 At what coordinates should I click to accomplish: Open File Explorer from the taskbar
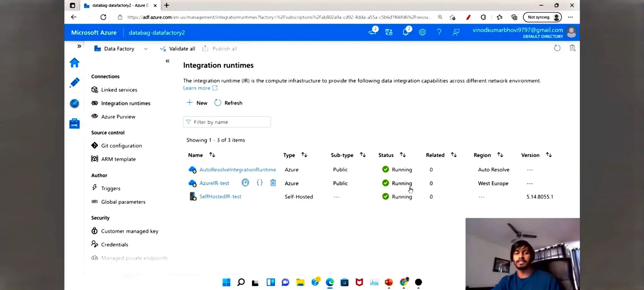(x=300, y=282)
